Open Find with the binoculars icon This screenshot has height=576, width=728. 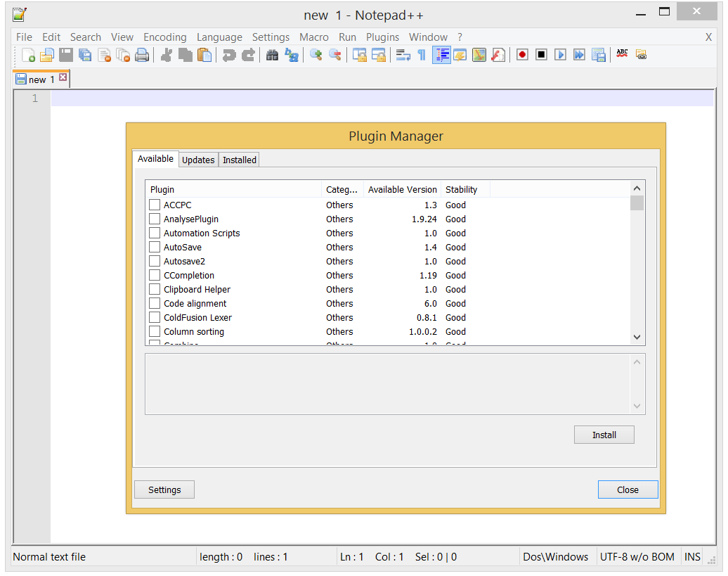pyautogui.click(x=272, y=55)
